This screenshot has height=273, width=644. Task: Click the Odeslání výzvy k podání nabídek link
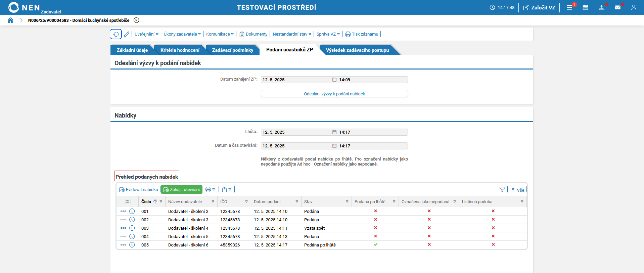coord(334,94)
